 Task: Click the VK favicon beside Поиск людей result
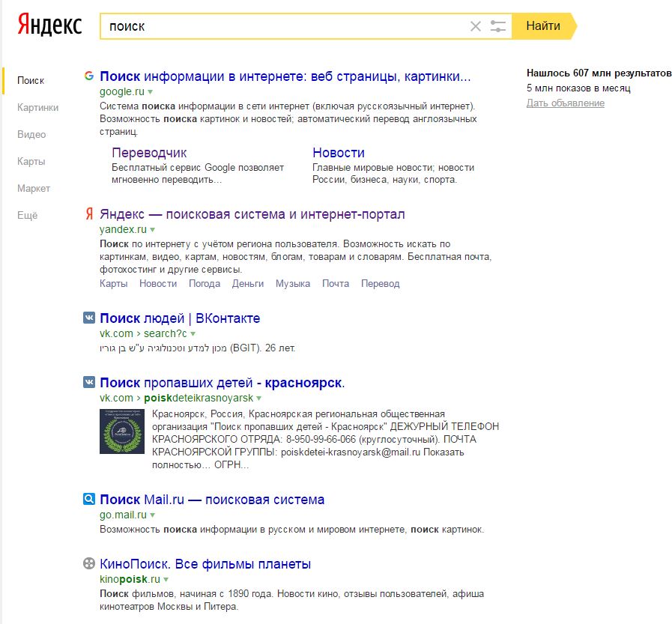click(x=88, y=318)
